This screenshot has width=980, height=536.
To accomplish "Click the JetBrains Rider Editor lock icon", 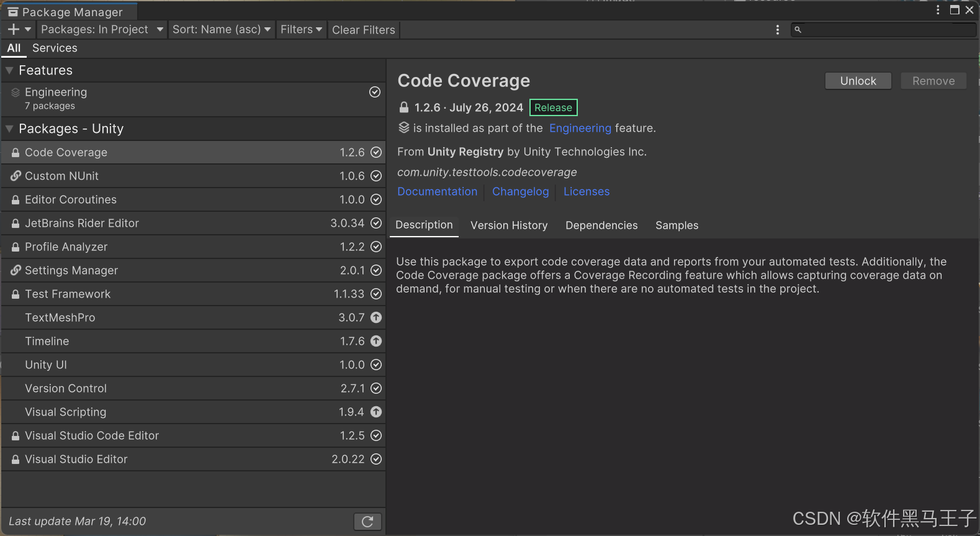I will tap(16, 223).
